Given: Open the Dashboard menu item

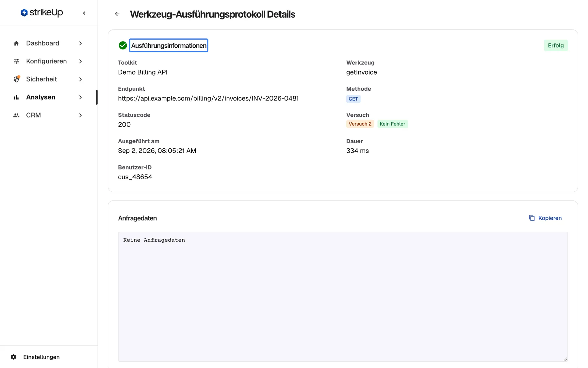Looking at the screenshot, I should [x=48, y=44].
